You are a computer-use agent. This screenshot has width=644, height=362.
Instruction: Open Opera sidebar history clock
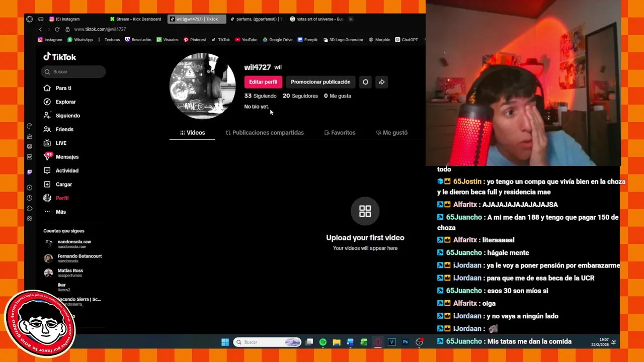coord(29,198)
